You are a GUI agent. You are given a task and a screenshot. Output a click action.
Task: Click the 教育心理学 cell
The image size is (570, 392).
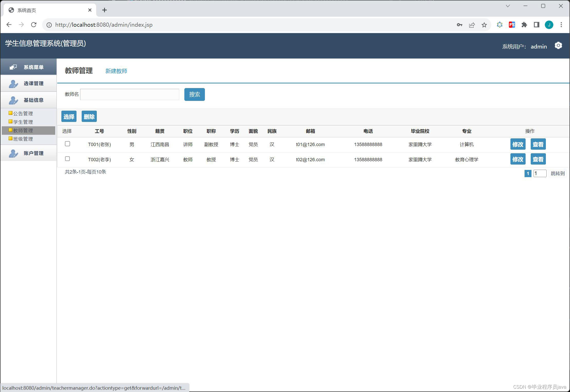pos(467,160)
